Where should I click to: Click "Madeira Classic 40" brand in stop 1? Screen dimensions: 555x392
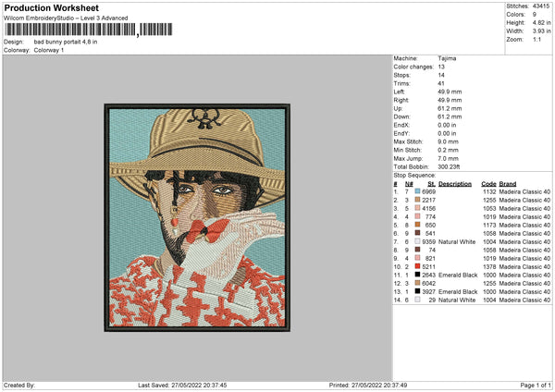(524, 191)
